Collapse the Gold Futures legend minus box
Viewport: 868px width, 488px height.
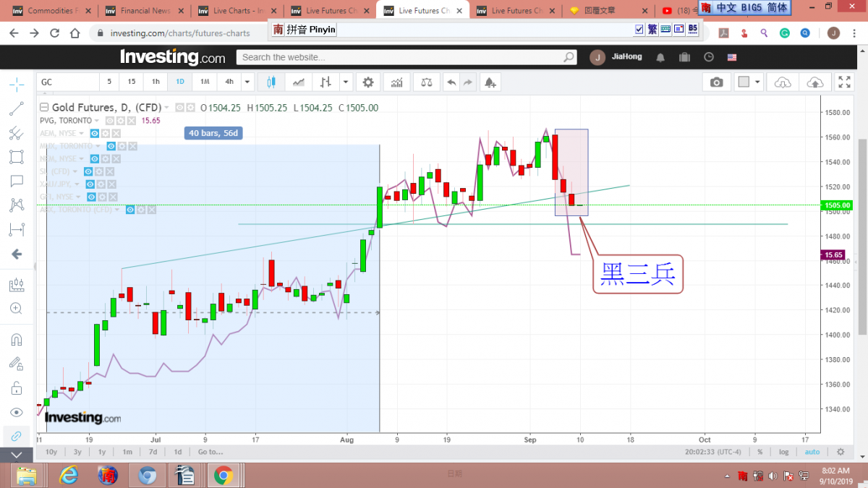[44, 108]
